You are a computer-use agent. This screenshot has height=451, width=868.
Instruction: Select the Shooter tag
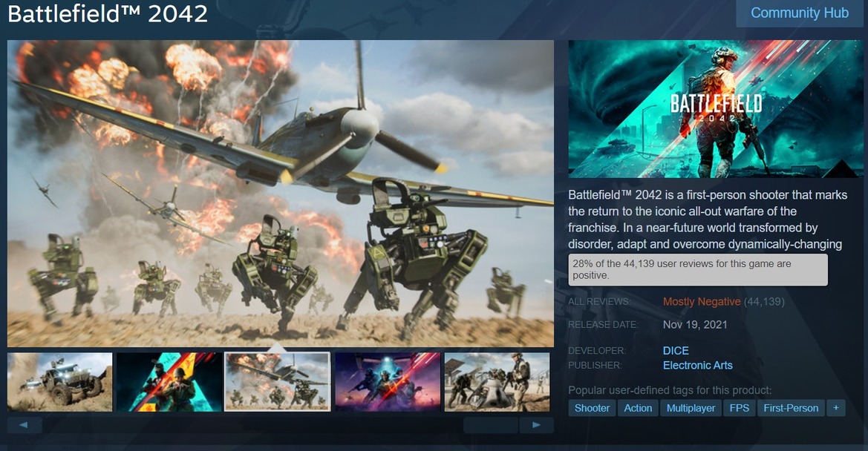pos(592,408)
